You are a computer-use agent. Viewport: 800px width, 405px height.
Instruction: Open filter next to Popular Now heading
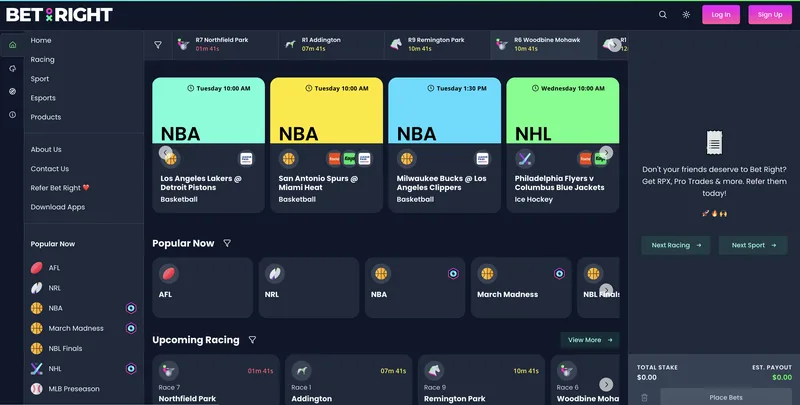(x=227, y=243)
